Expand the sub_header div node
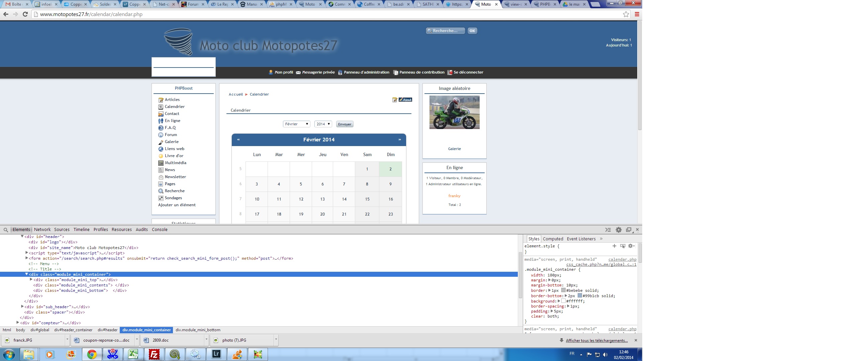 [x=22, y=307]
